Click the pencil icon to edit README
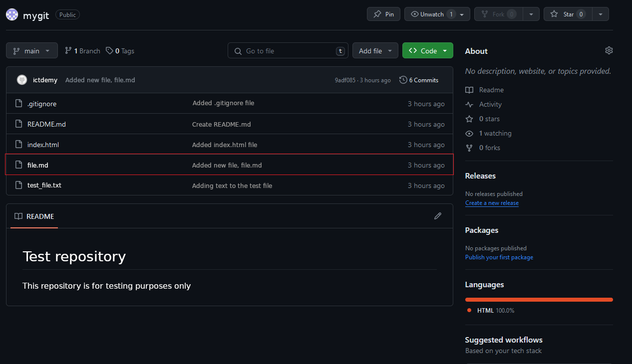The width and height of the screenshot is (632, 364). click(438, 216)
